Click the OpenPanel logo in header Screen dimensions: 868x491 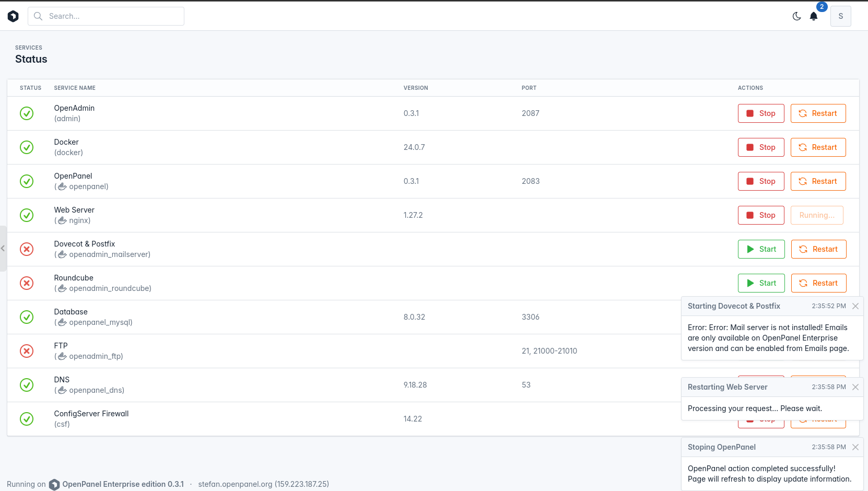[x=13, y=16]
